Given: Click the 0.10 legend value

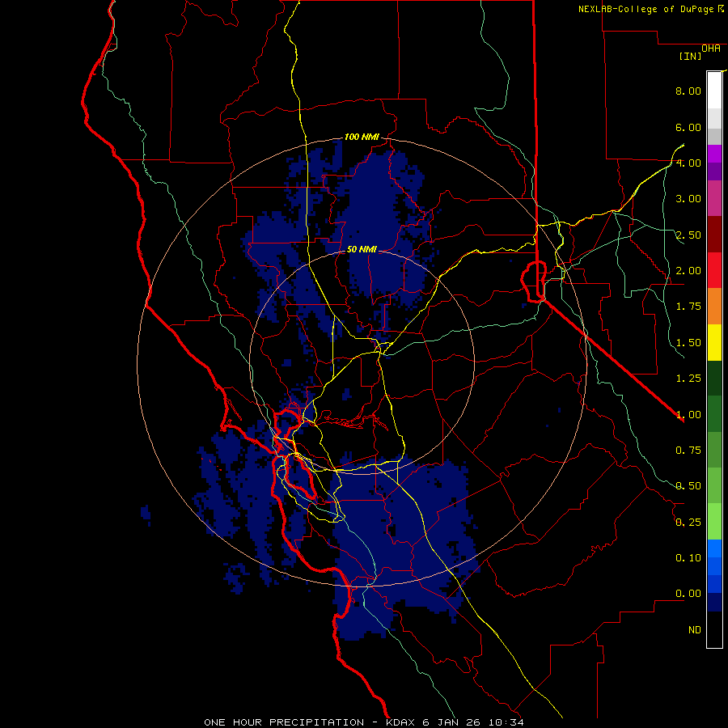Looking at the screenshot, I should 688,558.
